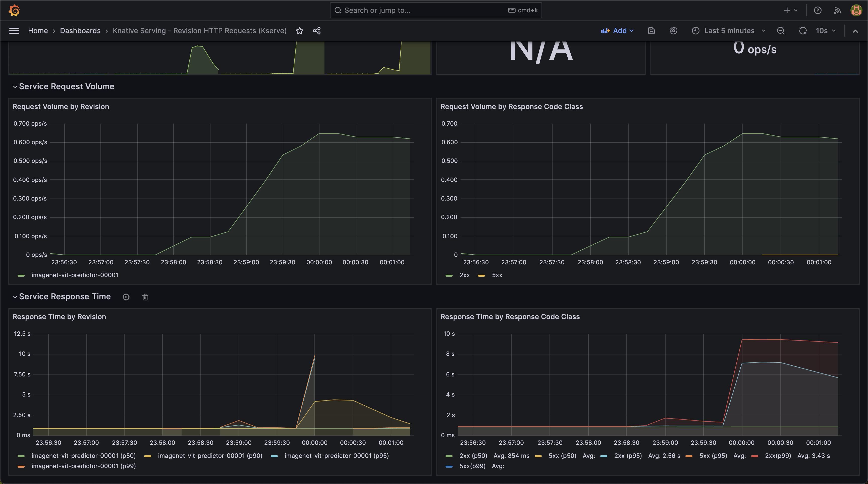Click the Grafana logo icon
The image size is (868, 484).
14,10
